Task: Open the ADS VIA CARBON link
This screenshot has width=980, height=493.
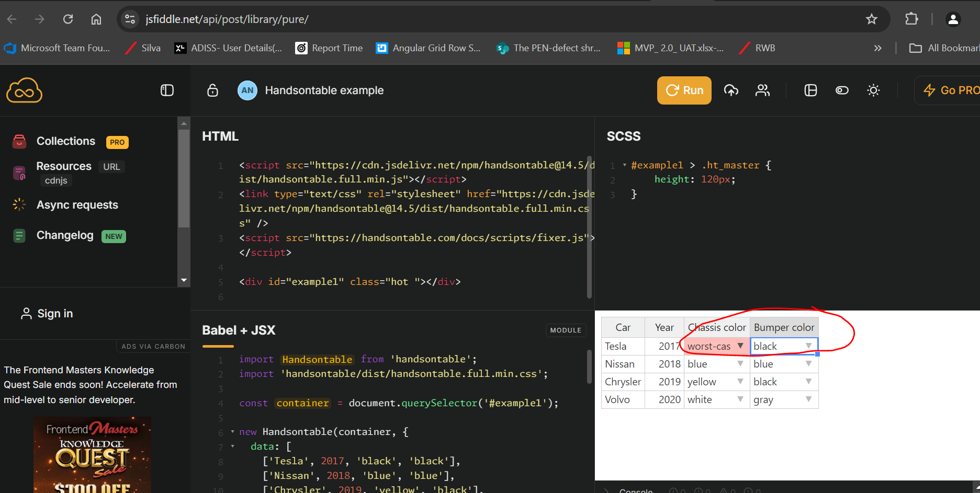Action: tap(153, 346)
